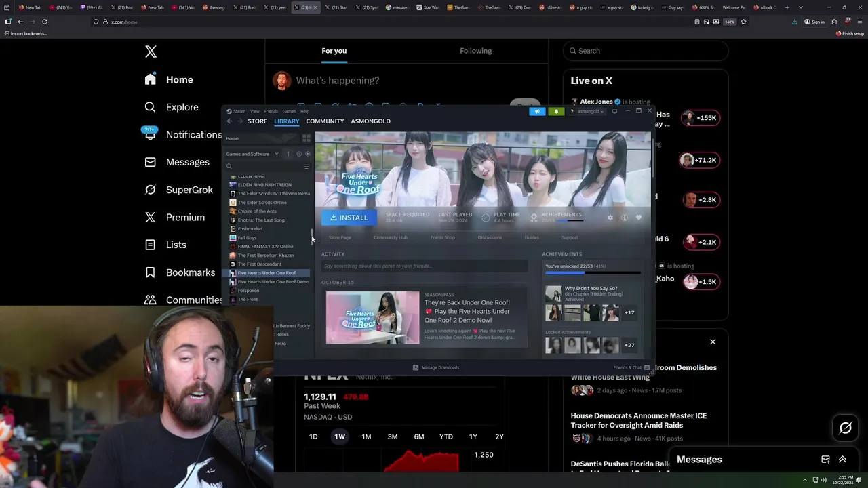The height and width of the screenshot is (488, 868).
Task: Favorite the game with heart icon
Action: [638, 218]
